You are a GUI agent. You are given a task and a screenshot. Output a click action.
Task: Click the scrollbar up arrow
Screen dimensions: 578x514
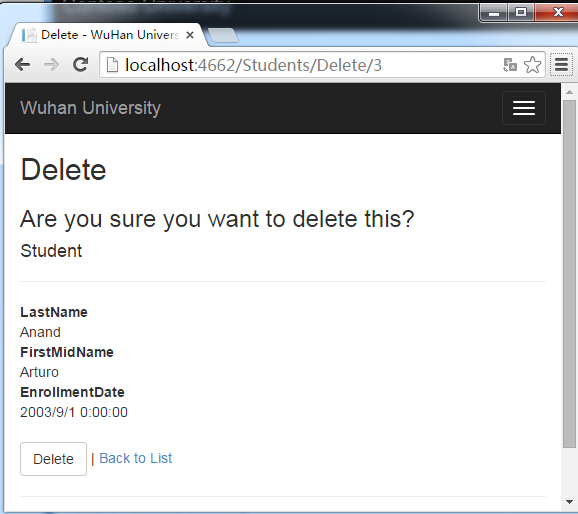[569, 92]
